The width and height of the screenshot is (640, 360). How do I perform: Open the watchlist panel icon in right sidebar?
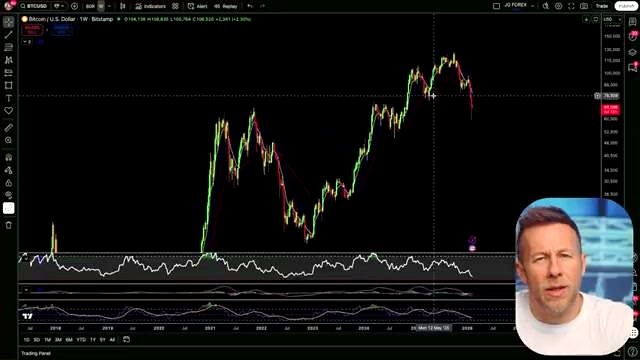click(x=633, y=22)
